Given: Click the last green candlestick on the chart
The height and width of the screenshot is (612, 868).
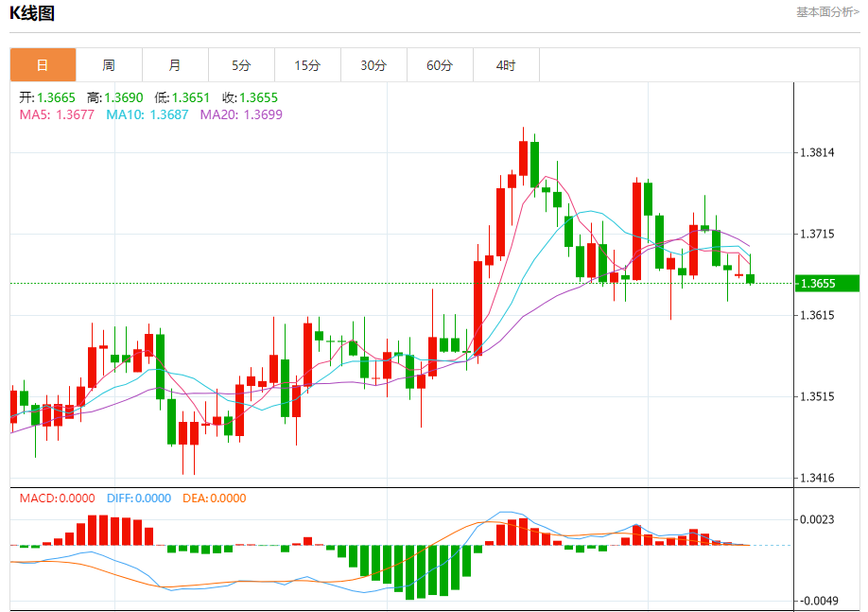Looking at the screenshot, I should click(751, 279).
